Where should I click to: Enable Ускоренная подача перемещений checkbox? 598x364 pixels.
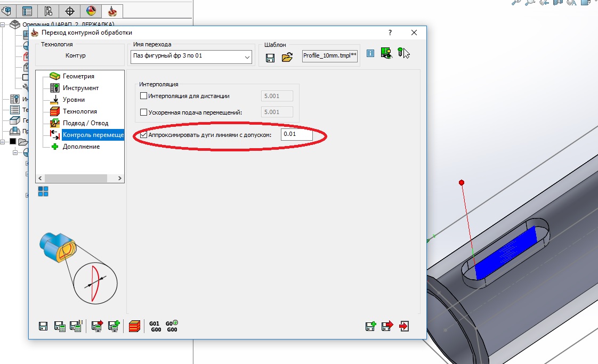pos(144,112)
